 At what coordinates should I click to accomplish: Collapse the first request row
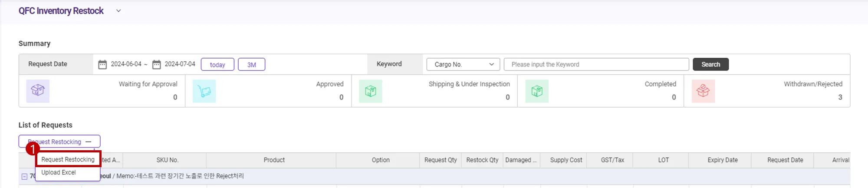[25, 176]
